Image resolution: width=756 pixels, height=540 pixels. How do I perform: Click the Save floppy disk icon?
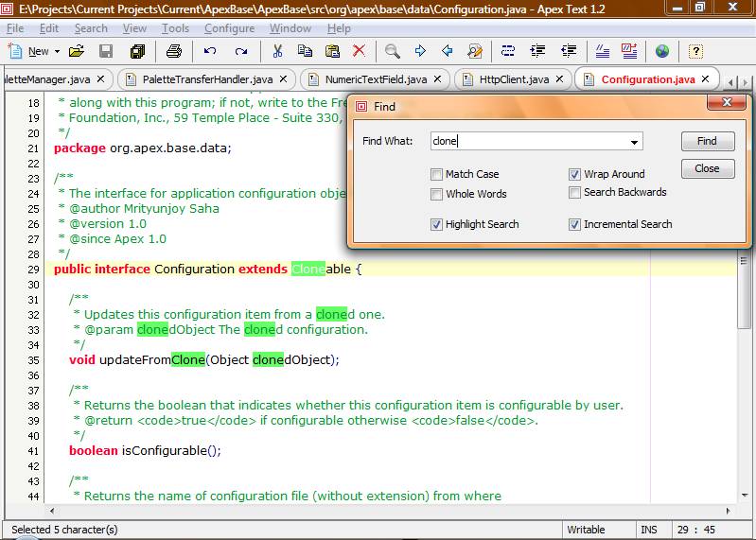(x=106, y=51)
